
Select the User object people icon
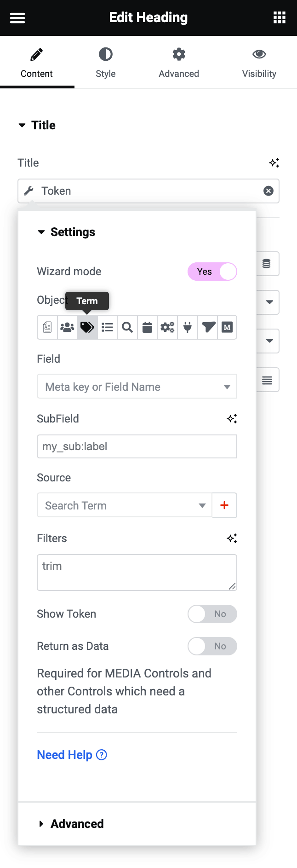[67, 327]
